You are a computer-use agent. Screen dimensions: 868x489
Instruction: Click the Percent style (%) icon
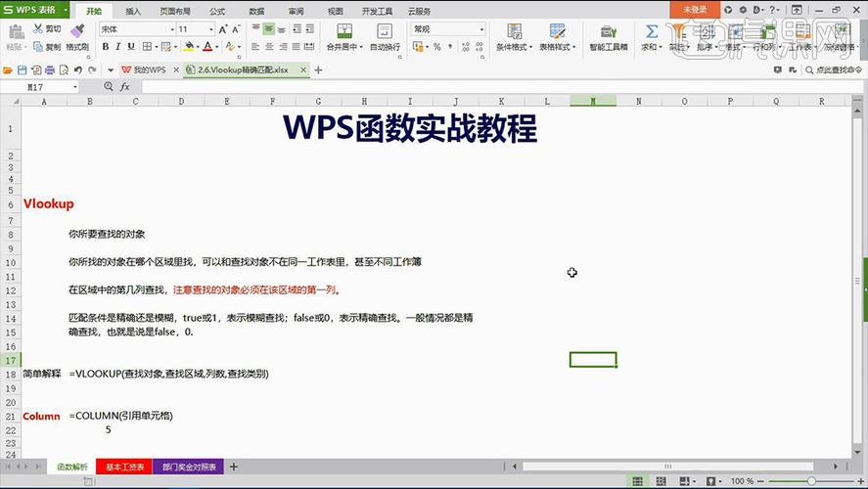tap(436, 47)
